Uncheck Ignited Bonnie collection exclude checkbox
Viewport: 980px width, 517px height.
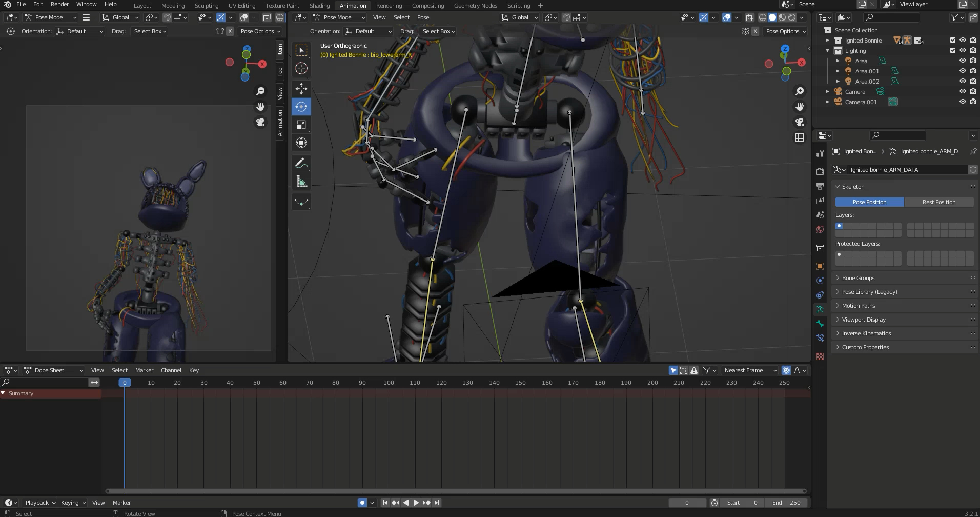click(953, 40)
